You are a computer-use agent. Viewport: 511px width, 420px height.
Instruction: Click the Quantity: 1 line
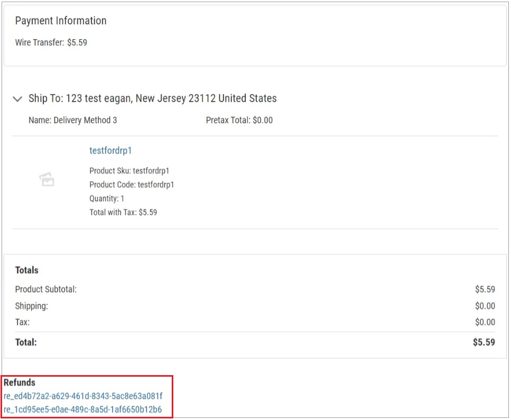107,199
